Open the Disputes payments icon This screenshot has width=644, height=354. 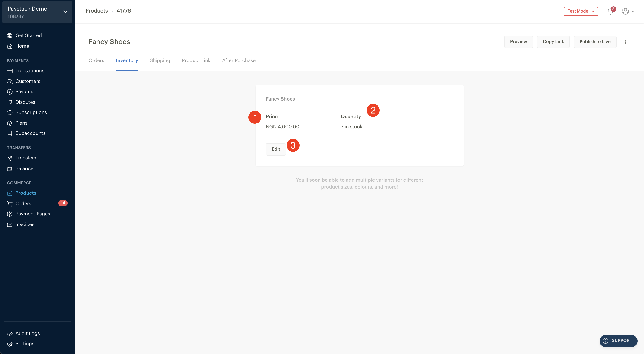(x=9, y=102)
